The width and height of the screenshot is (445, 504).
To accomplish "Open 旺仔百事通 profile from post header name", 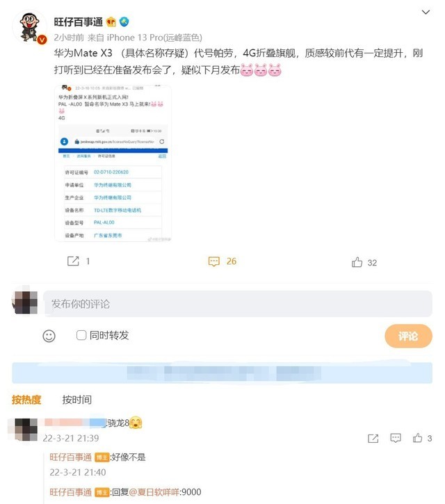I will [78, 22].
